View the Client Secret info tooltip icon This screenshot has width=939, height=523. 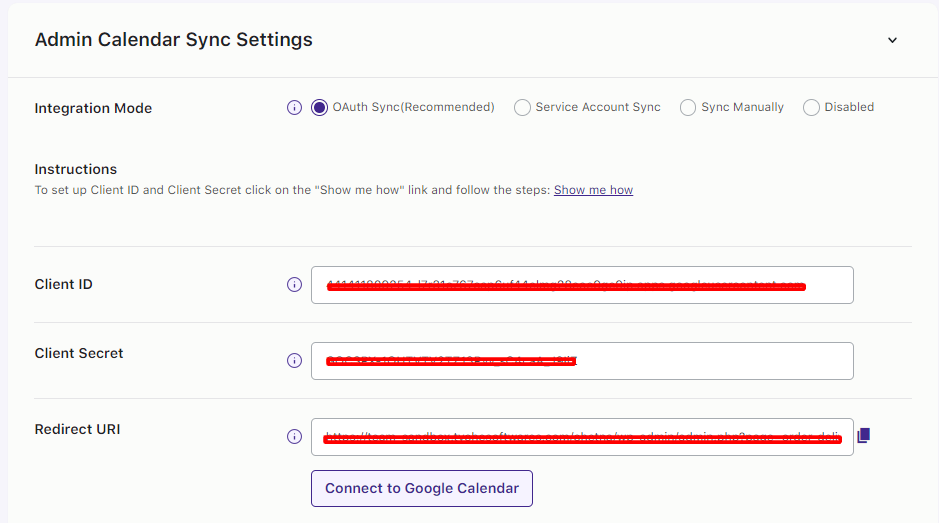294,361
